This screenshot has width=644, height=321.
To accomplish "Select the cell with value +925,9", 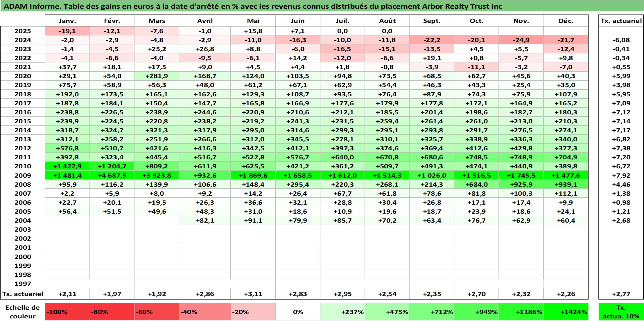I will click(521, 184).
